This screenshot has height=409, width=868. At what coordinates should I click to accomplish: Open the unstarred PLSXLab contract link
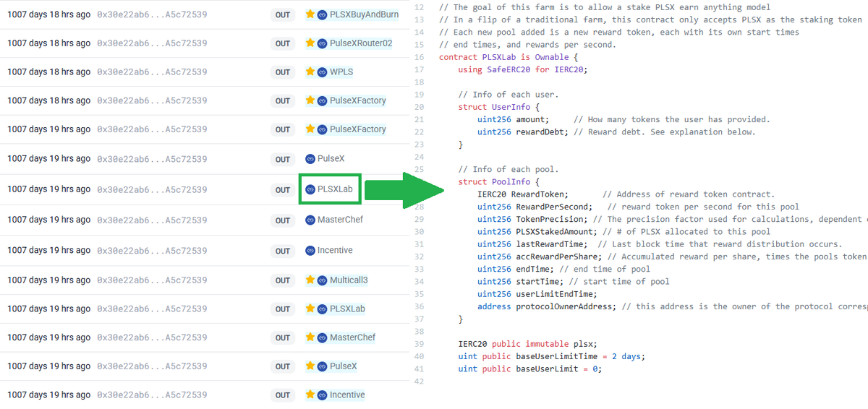[335, 189]
